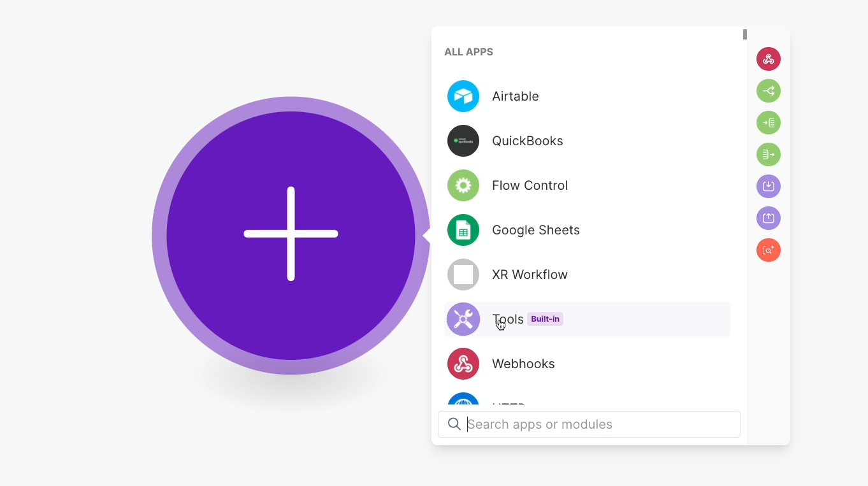Add a Router via the sidebar branching-arrow icon
868x486 pixels.
pyautogui.click(x=769, y=91)
